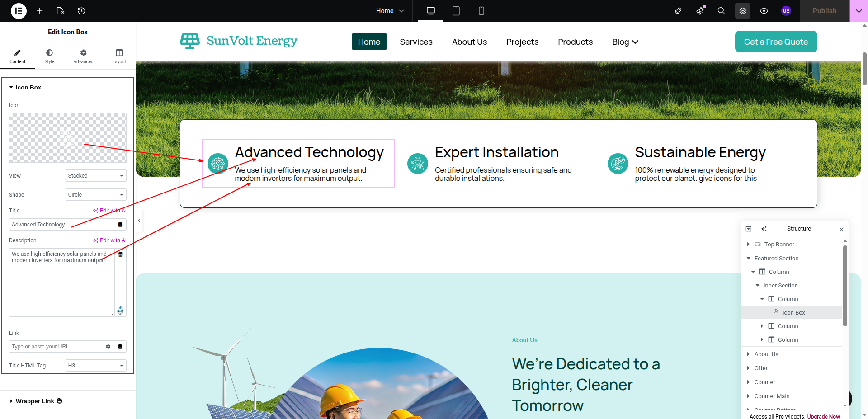This screenshot has width=868, height=419.
Task: Click the Link URL input field
Action: 55,347
